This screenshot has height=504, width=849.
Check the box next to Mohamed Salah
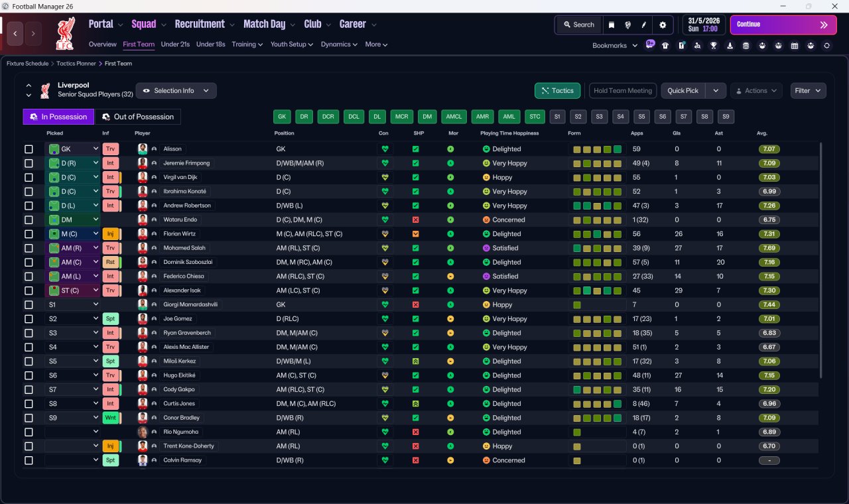pos(29,248)
